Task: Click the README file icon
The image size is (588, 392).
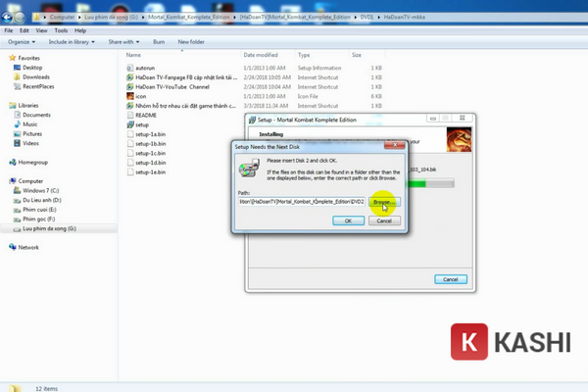Action: coord(130,115)
